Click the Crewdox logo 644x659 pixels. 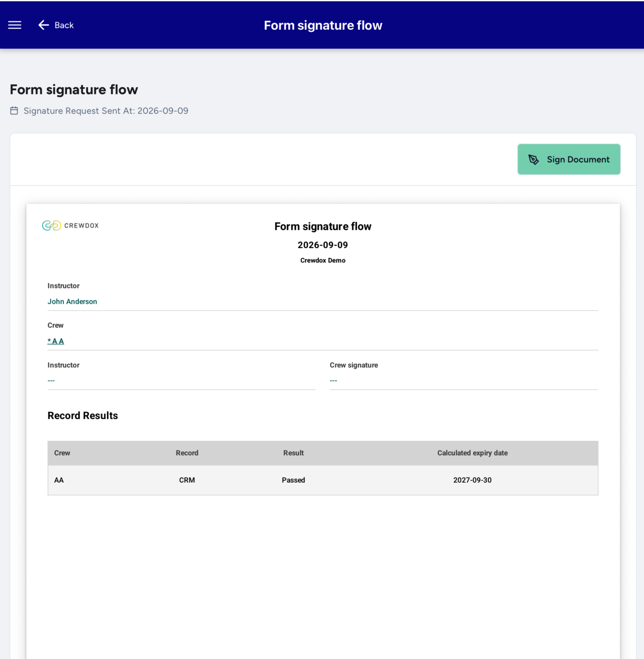pos(70,226)
